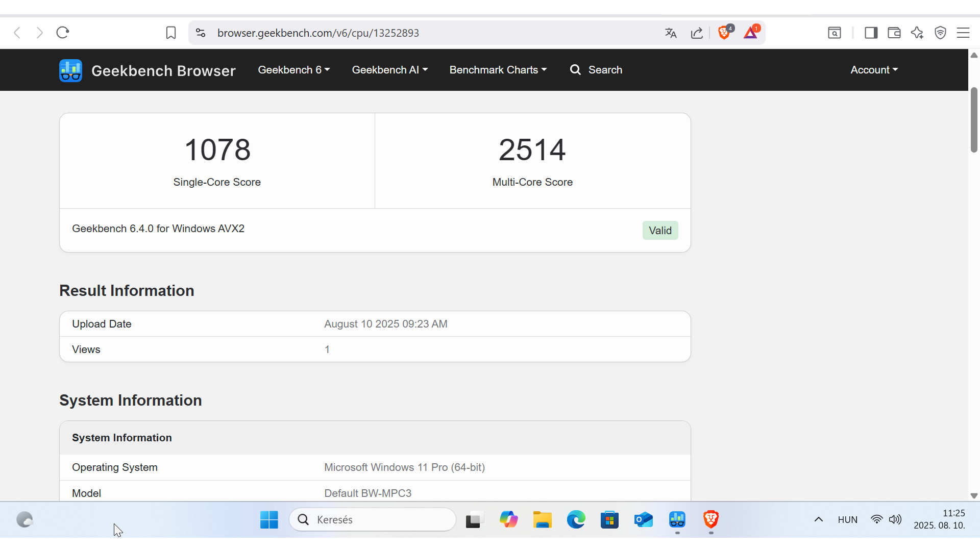The height and width of the screenshot is (551, 980).
Task: Switch to Geekbench app on taskbar
Action: (x=677, y=520)
